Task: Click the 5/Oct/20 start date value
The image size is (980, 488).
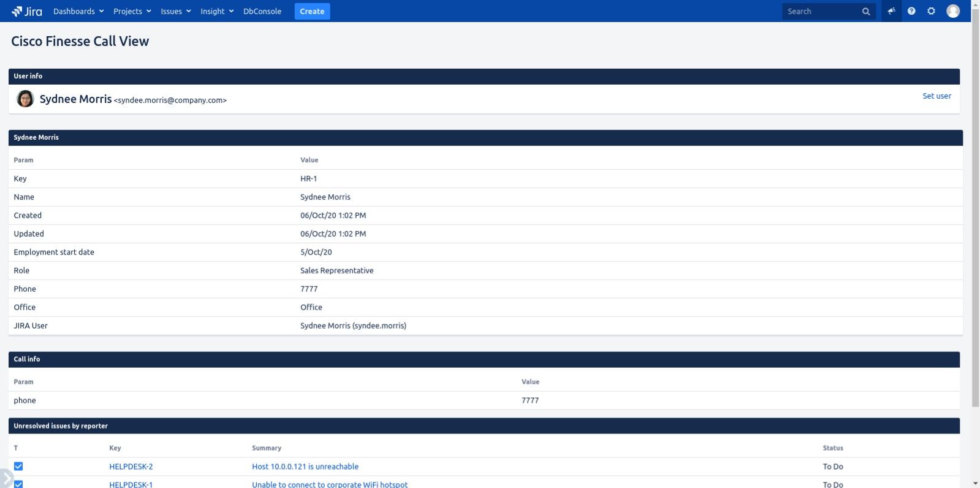Action: point(316,252)
